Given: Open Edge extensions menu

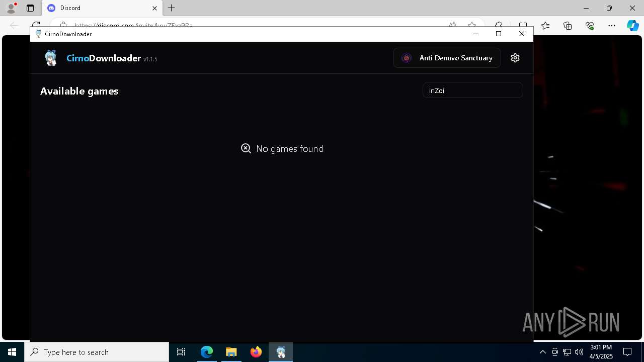Looking at the screenshot, I should (x=499, y=25).
